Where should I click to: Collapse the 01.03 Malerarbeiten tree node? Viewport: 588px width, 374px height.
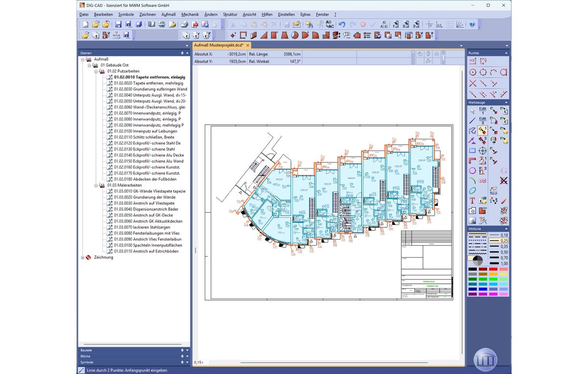pos(97,185)
